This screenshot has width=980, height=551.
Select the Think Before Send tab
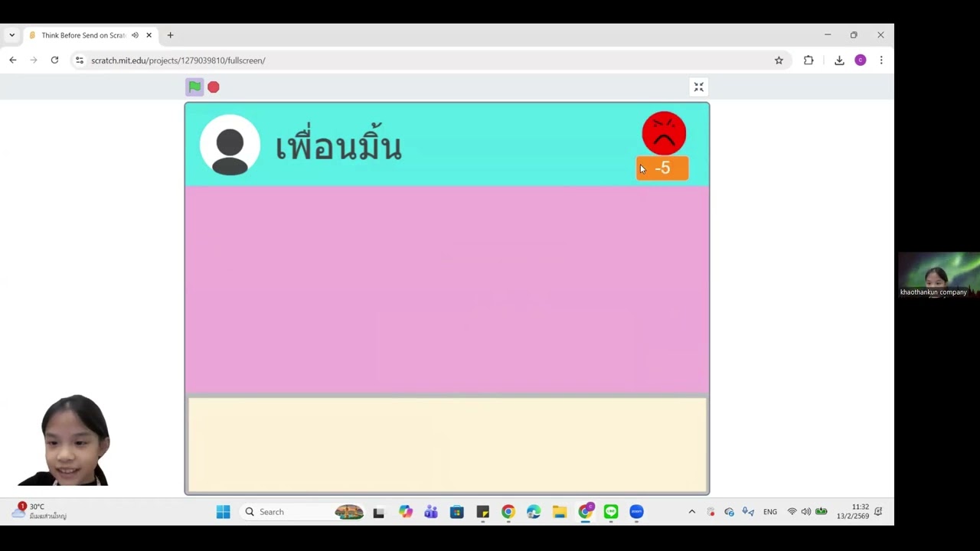[90, 35]
